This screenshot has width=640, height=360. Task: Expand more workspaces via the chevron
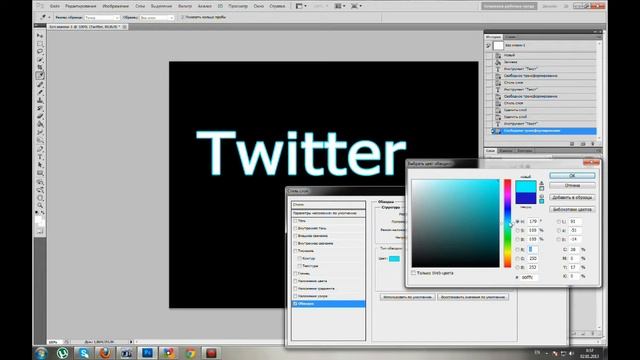[566, 6]
